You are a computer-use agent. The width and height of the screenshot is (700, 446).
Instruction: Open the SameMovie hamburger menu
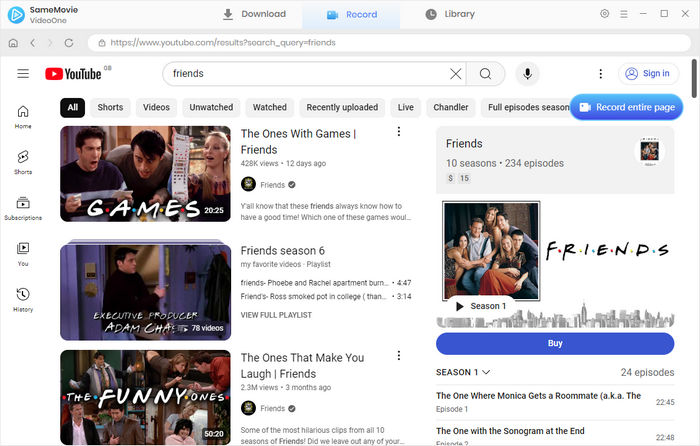click(x=624, y=14)
